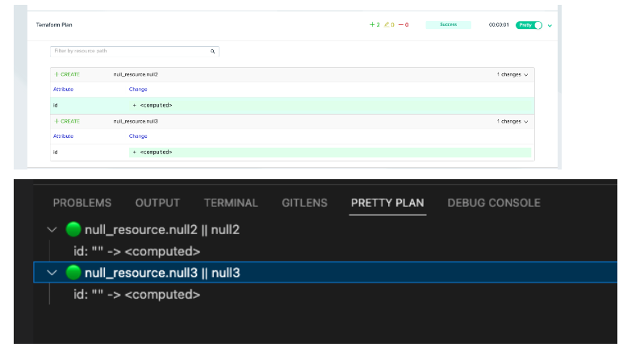
Task: Click the green circle icon beside null_resource.null3
Action: [73, 272]
